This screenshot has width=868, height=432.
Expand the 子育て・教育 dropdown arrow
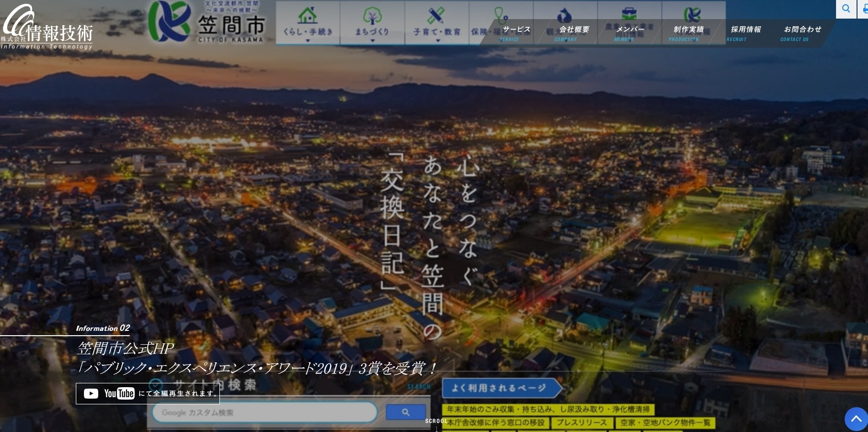[437, 41]
